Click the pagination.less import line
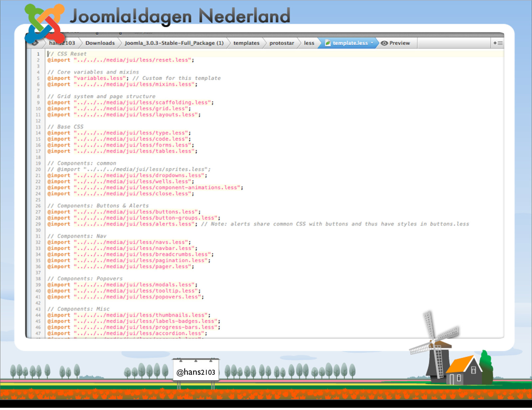532x410 pixels. click(129, 261)
